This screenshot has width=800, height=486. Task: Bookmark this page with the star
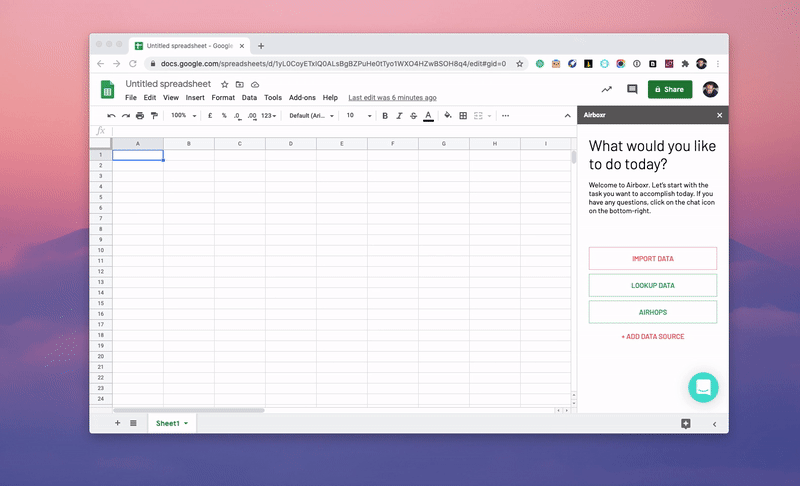click(x=519, y=64)
